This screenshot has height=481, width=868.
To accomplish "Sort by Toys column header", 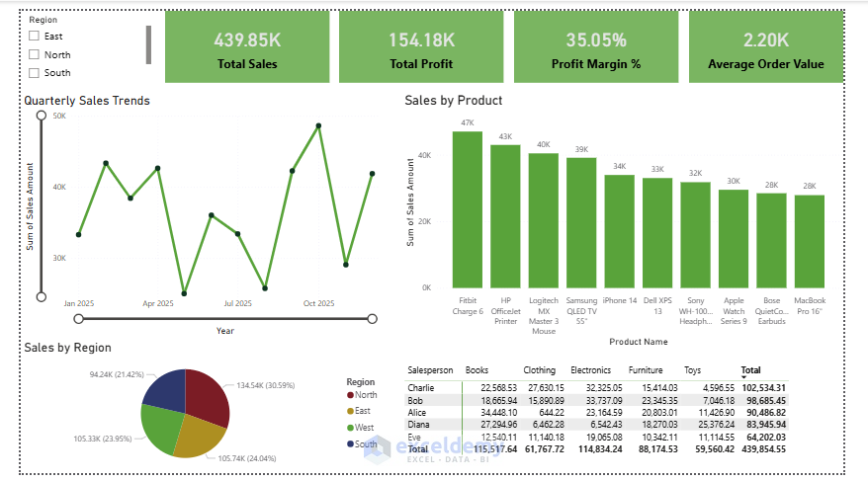I will tap(692, 369).
